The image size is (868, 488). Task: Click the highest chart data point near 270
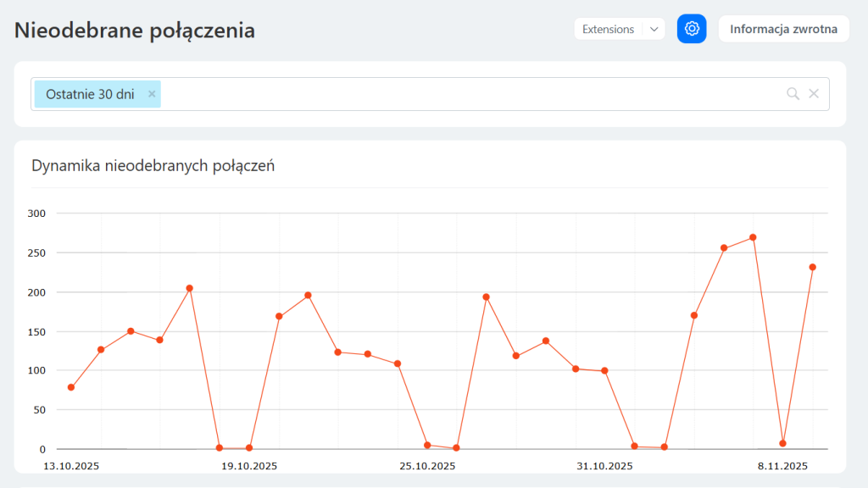[x=753, y=237]
